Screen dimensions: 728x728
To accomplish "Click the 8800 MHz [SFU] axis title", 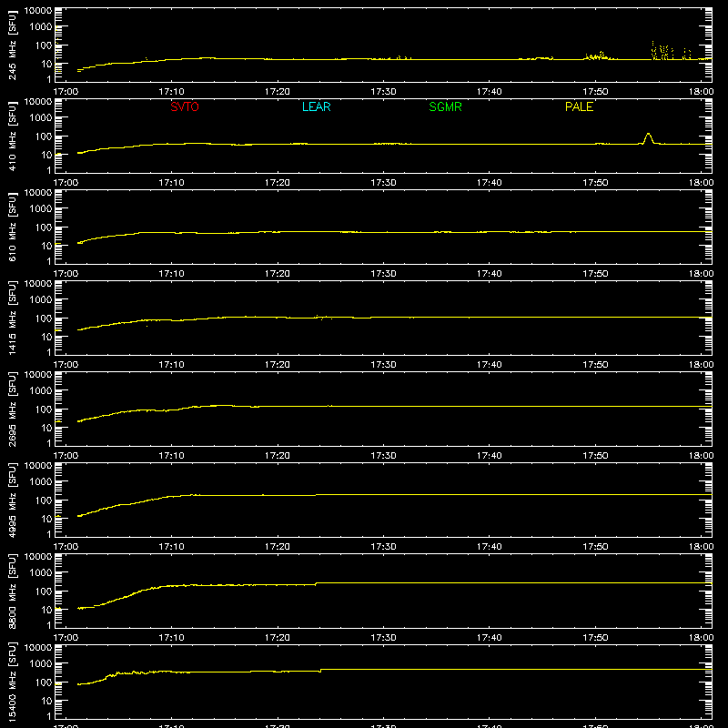I will (12, 591).
